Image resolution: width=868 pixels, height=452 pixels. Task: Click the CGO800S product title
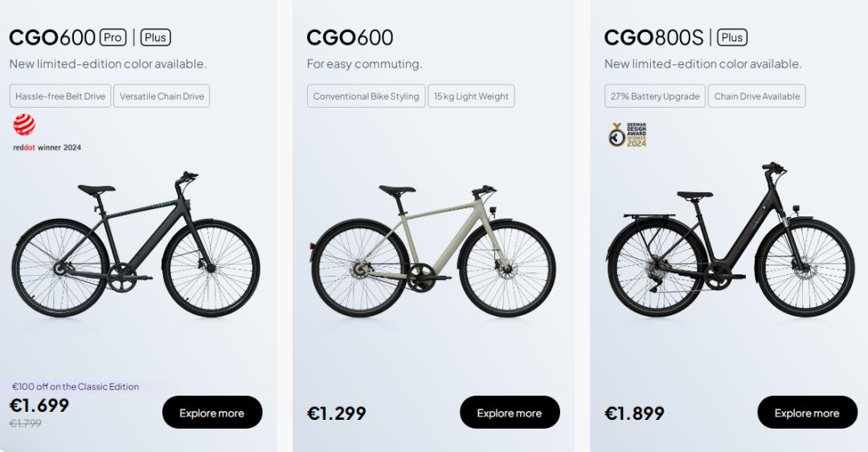click(x=653, y=38)
